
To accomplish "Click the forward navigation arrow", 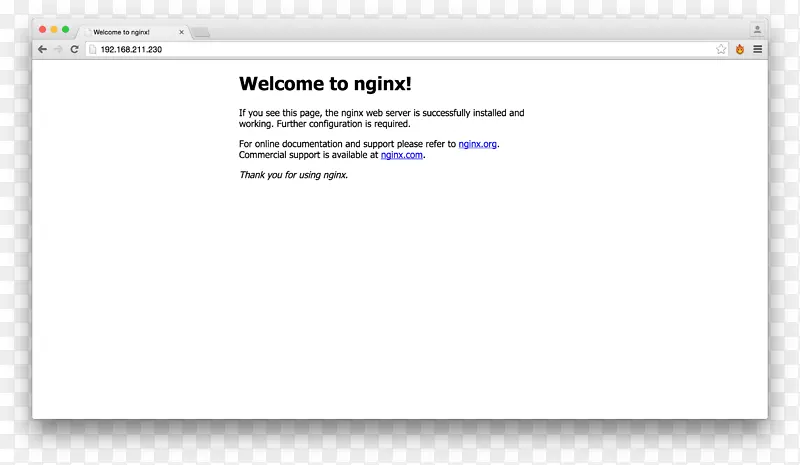I will click(58, 49).
